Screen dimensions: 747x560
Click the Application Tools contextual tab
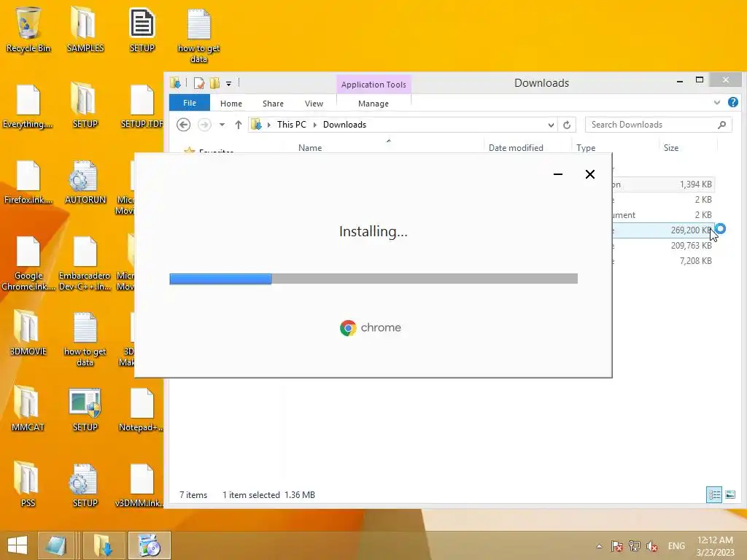coord(373,85)
